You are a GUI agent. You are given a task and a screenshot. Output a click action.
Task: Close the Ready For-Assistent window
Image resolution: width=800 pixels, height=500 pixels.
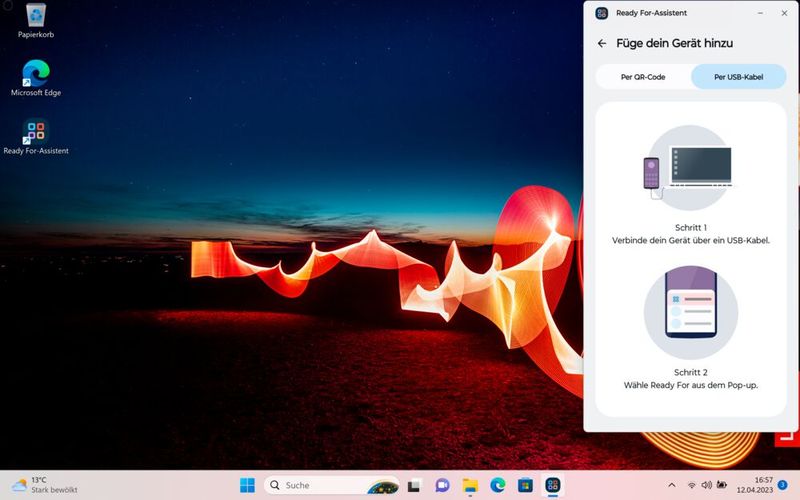coord(784,13)
